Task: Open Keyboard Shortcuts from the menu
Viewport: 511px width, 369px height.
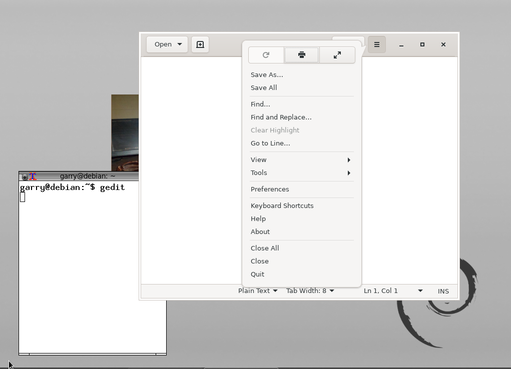Action: point(301,206)
